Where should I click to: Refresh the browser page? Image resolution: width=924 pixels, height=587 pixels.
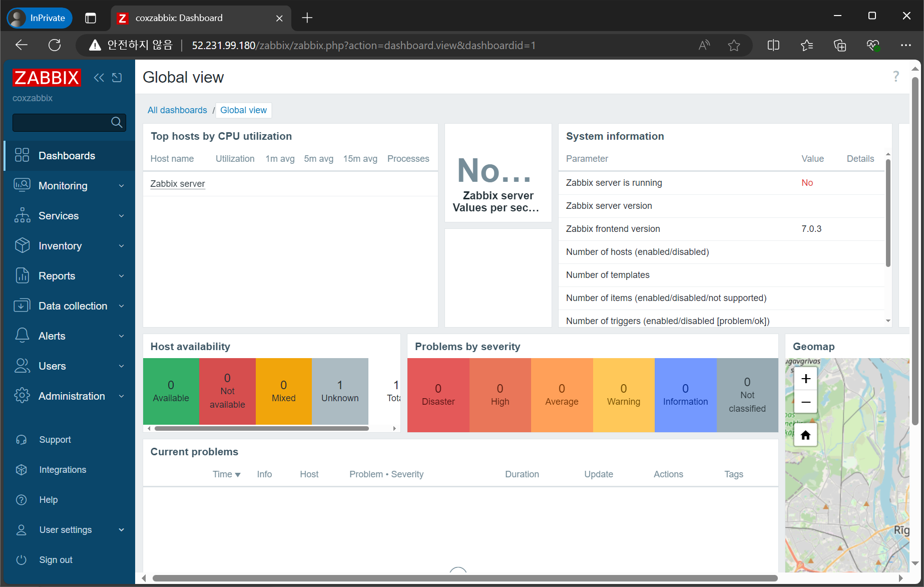click(x=55, y=45)
